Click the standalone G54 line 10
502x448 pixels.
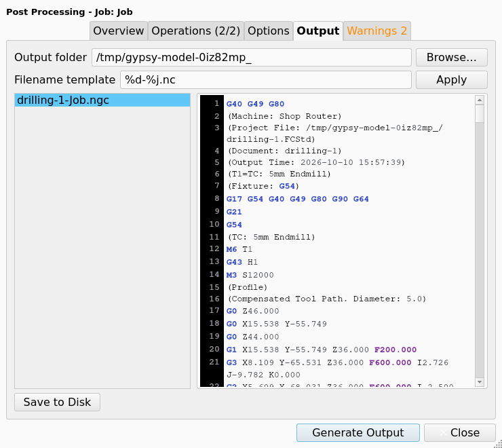point(234,225)
